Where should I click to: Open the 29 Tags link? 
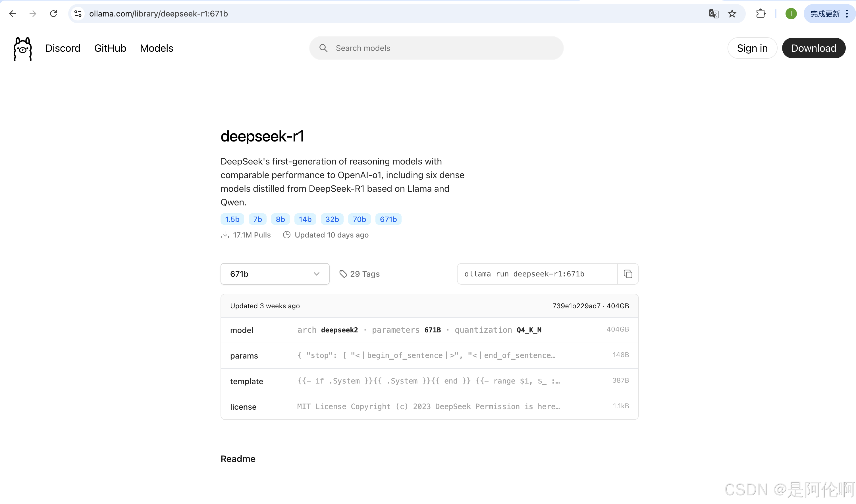tap(360, 274)
